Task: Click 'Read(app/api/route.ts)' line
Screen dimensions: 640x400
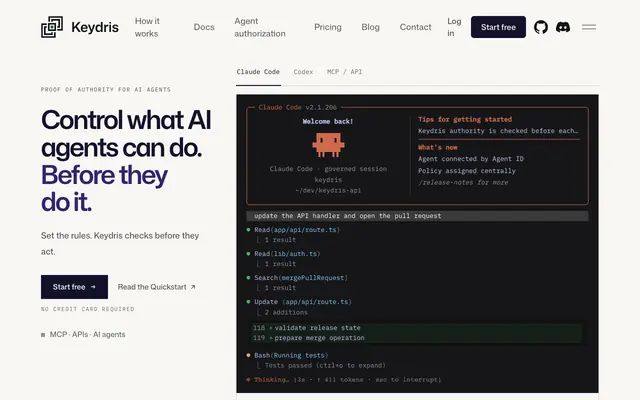Action: [297, 230]
